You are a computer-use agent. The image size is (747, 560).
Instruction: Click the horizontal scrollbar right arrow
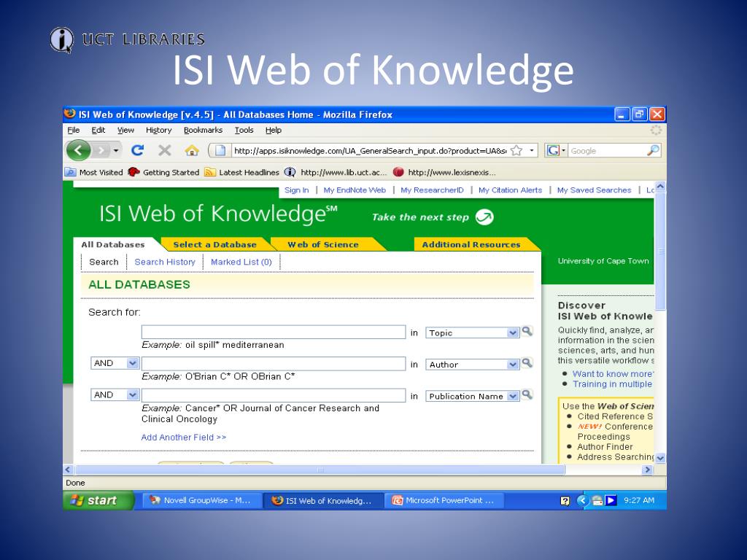click(x=647, y=470)
